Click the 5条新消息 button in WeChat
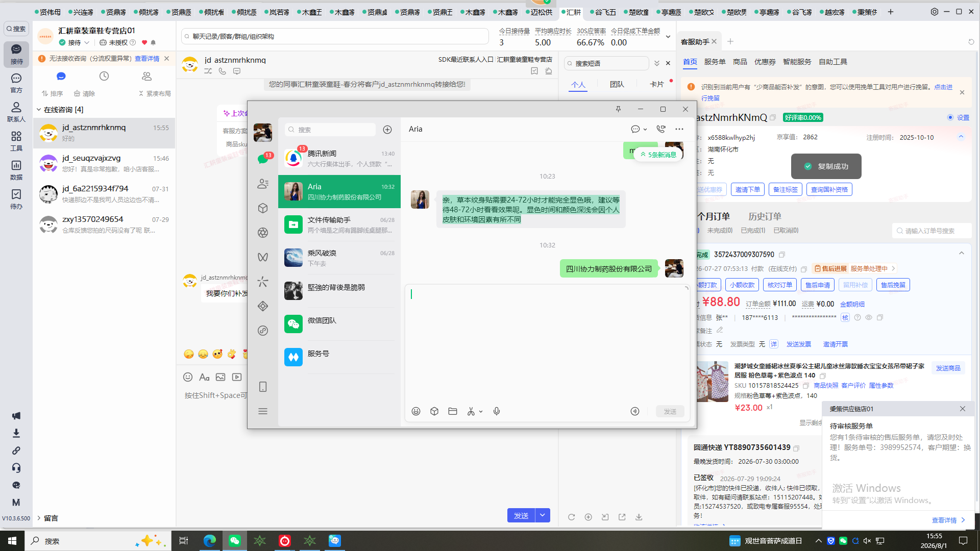980x551 pixels. (658, 155)
